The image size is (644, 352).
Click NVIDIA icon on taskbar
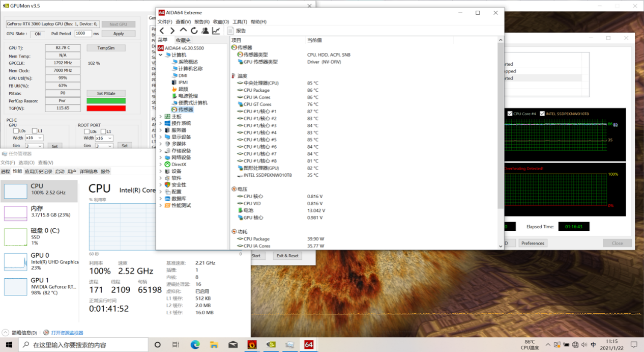click(x=271, y=345)
